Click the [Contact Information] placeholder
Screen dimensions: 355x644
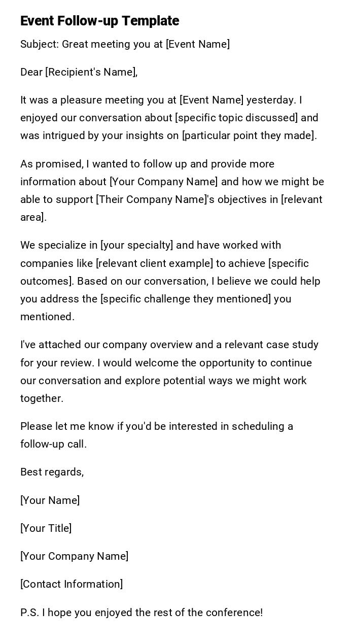[x=72, y=584]
